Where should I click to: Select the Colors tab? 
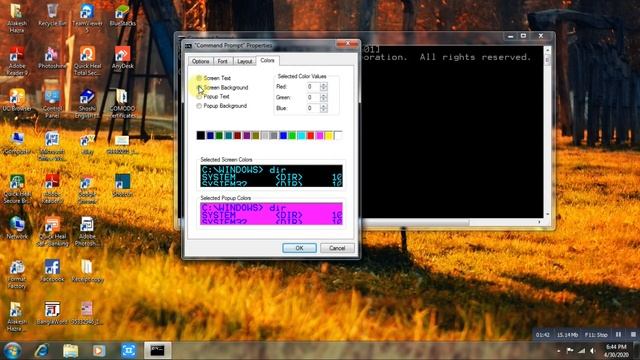267,60
